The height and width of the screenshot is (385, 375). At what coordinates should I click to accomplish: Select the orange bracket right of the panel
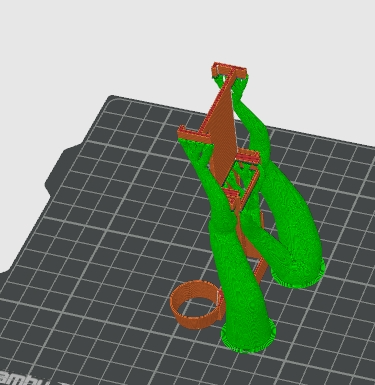(248, 155)
